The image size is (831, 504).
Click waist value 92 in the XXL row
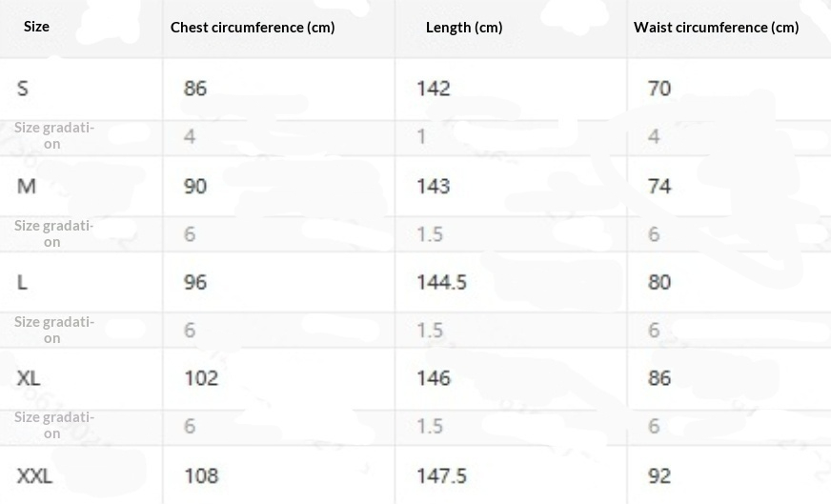(x=659, y=475)
